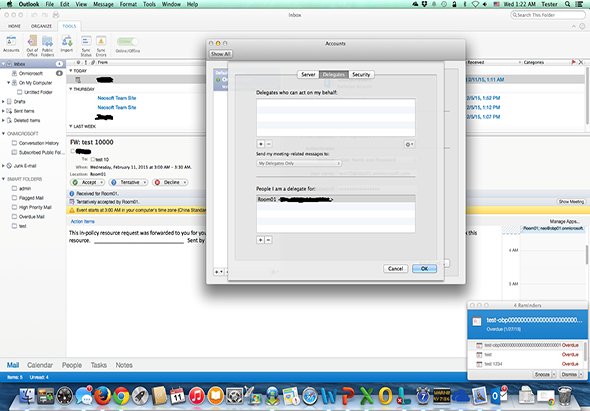Expand the Drafts folder
590x411 pixels.
(3, 101)
